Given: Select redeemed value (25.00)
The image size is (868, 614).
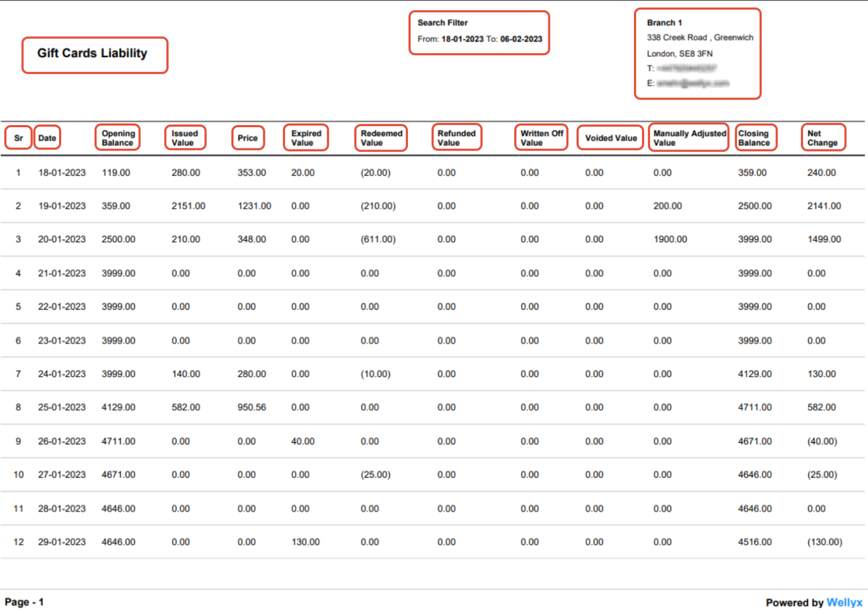Looking at the screenshot, I should click(375, 475).
